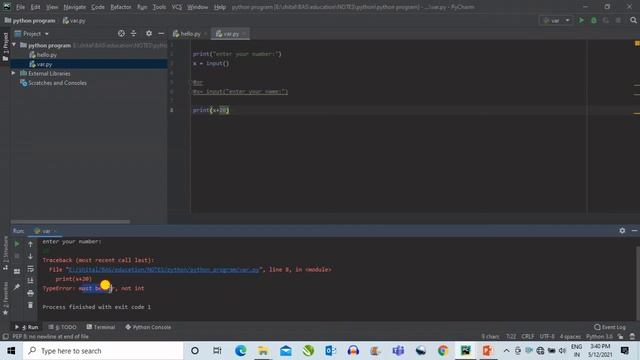
Task: Click the Project side tab on left edge
Action: pos(5,47)
